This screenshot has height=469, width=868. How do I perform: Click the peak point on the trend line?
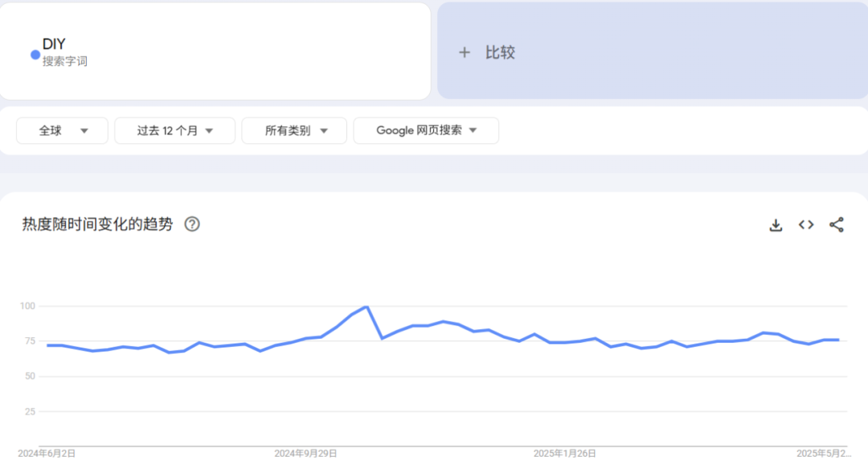click(x=366, y=306)
